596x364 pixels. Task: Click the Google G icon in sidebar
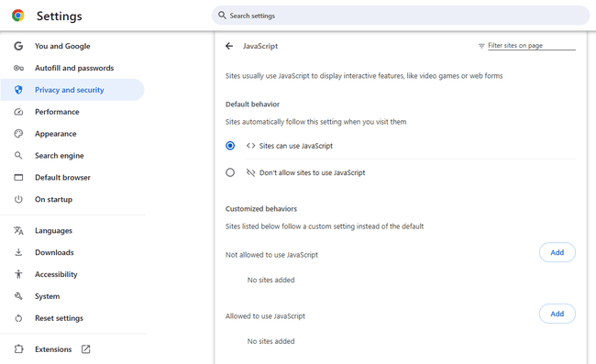[x=18, y=46]
